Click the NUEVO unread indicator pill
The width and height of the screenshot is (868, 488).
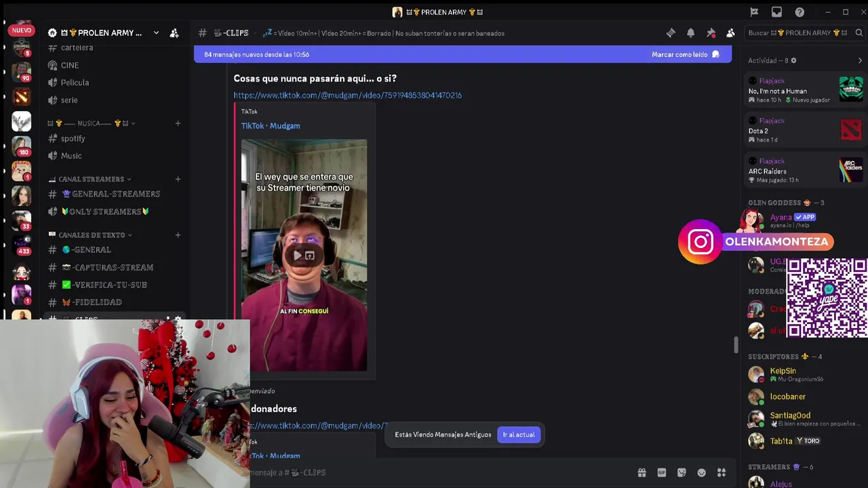[x=21, y=30]
